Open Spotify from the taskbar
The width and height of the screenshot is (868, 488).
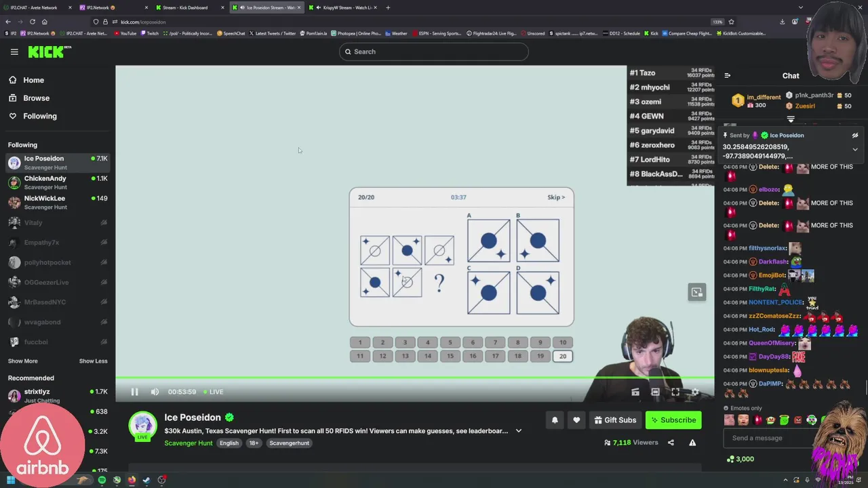click(102, 480)
